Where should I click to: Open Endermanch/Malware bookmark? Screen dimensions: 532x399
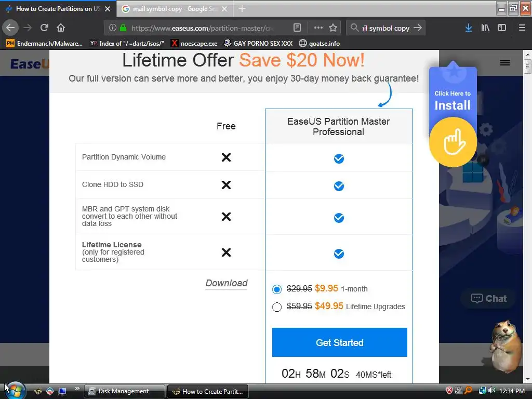[x=45, y=44]
